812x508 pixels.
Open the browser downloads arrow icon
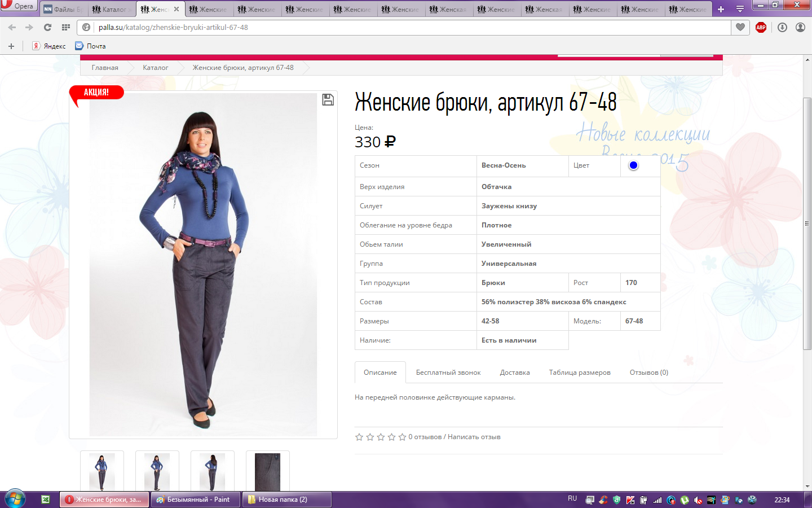click(x=782, y=27)
